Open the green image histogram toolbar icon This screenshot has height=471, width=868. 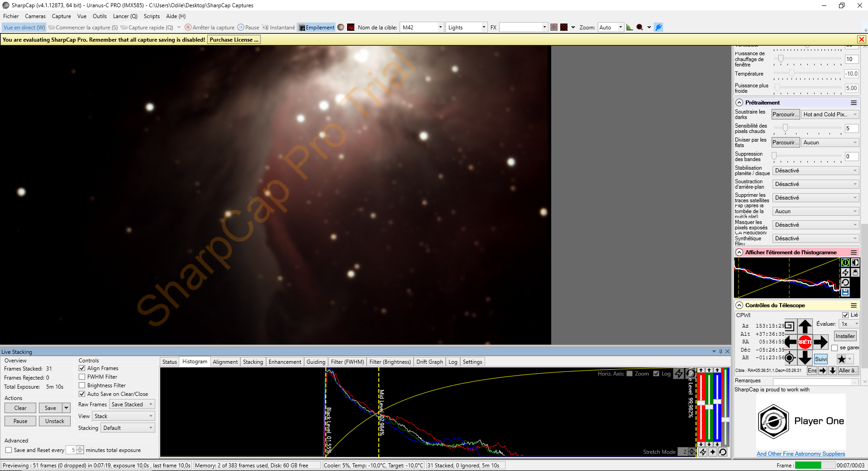coord(630,28)
